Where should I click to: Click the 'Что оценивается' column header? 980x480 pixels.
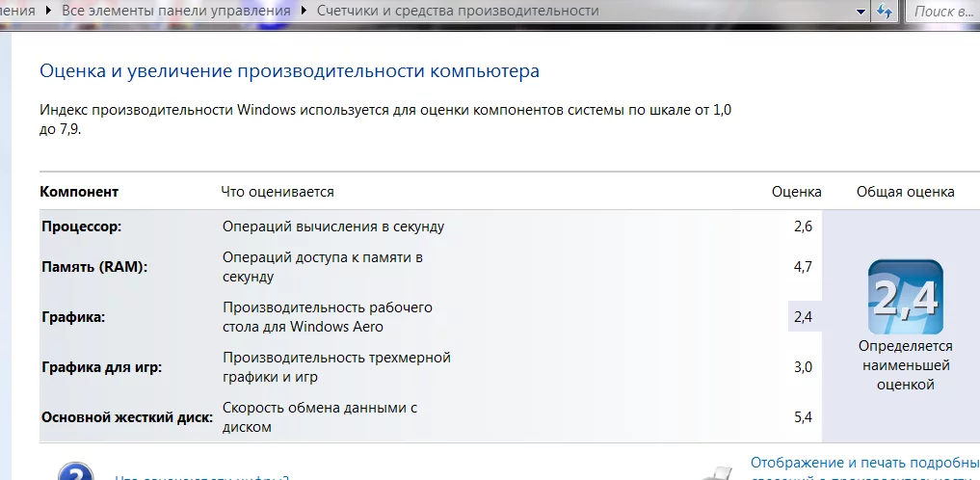pyautogui.click(x=278, y=192)
